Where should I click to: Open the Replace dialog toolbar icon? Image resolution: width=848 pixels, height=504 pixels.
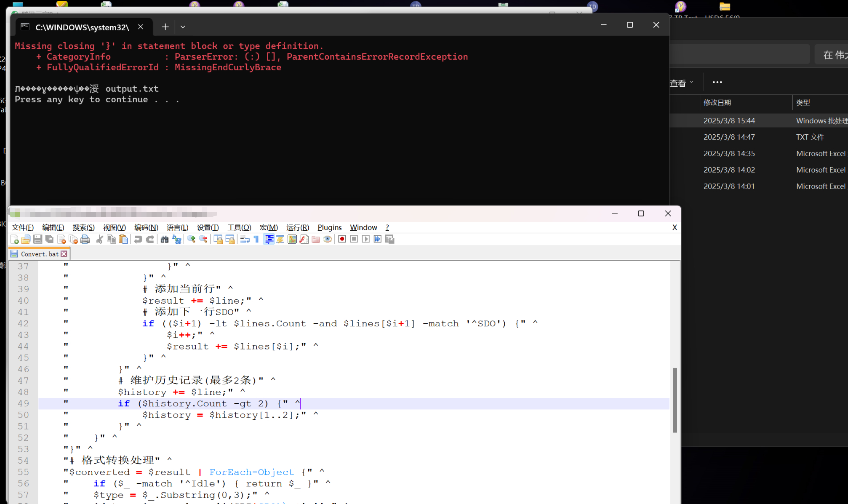coord(176,239)
